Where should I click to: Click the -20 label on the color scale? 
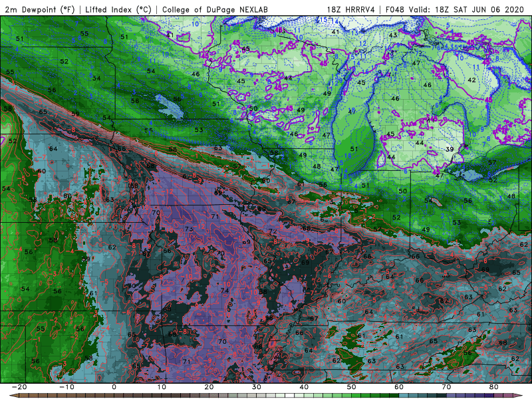(19, 387)
